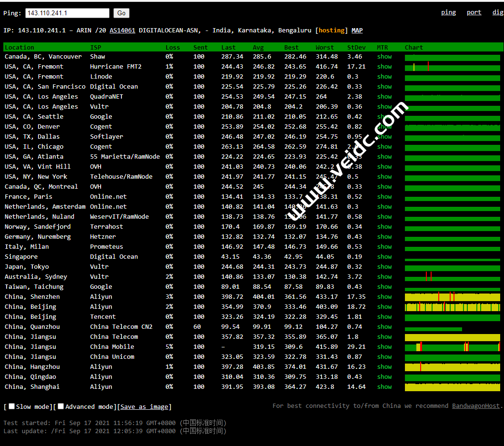This screenshot has height=446, width=504.
Task: Show MTR for Canada, BC, Vancouver Shaw
Action: pyautogui.click(x=384, y=57)
